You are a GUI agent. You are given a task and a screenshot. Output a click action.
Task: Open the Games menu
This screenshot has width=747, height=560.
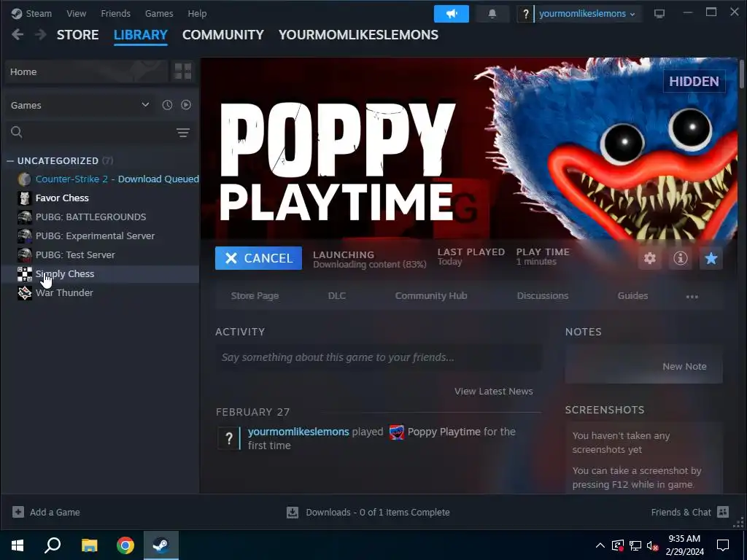pos(159,14)
